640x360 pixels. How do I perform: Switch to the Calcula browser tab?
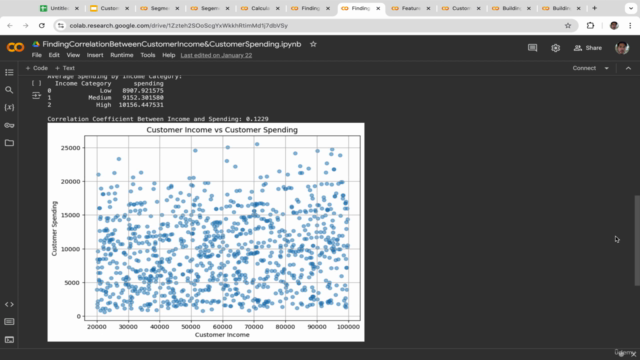click(x=260, y=8)
